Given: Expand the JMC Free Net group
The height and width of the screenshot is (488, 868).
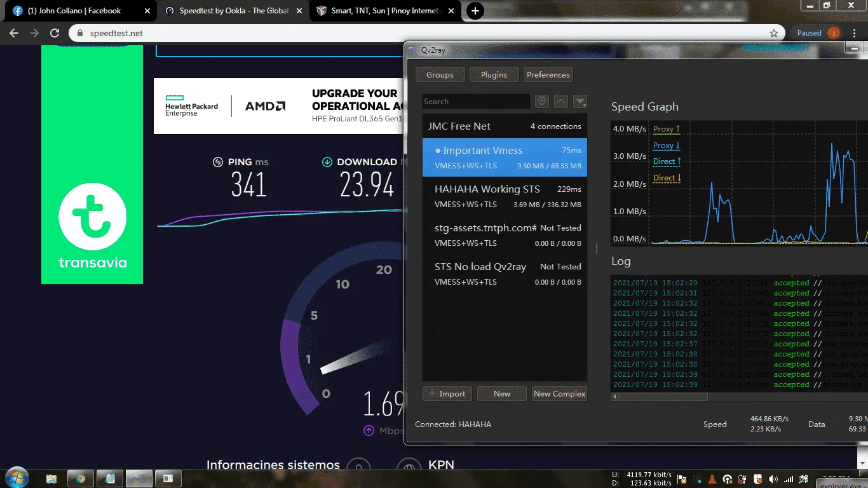Looking at the screenshot, I should click(505, 126).
